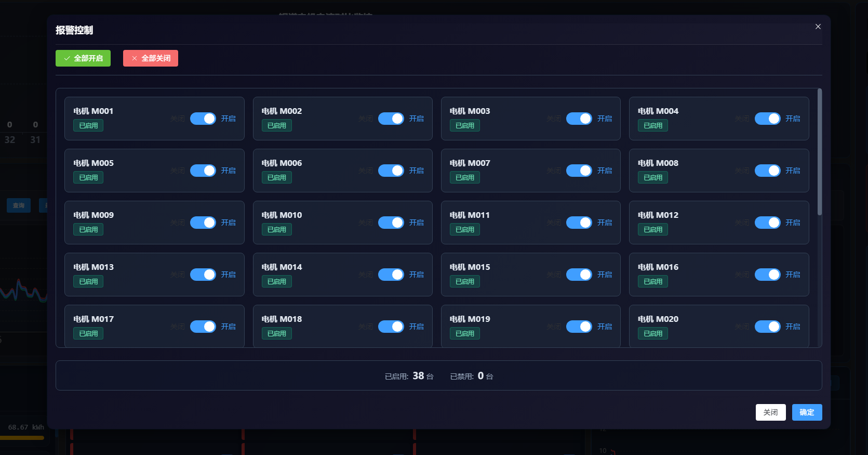The width and height of the screenshot is (868, 455).
Task: Click the 全部开启 enable-all button
Action: tap(83, 58)
